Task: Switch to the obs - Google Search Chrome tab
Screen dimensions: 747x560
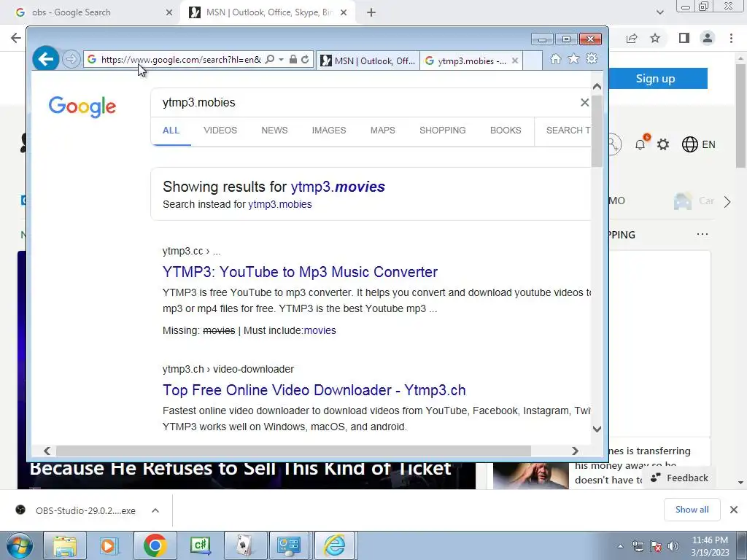Action: (x=90, y=12)
